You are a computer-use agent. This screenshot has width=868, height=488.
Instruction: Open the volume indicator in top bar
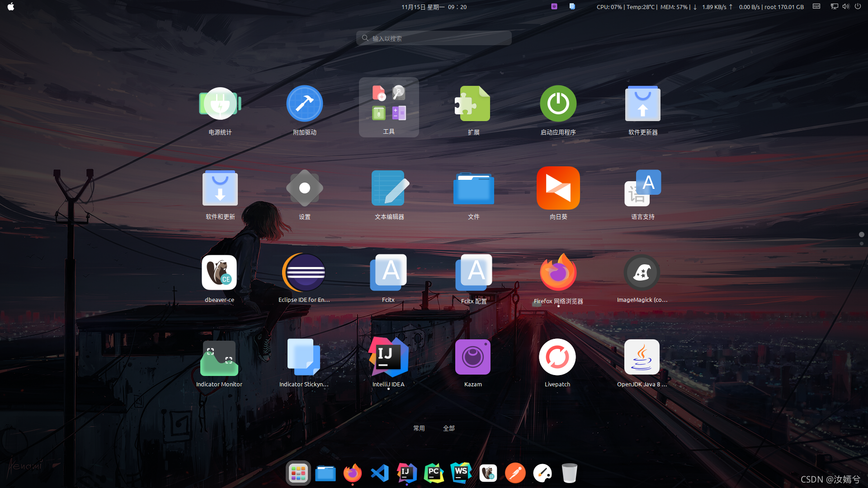[845, 7]
